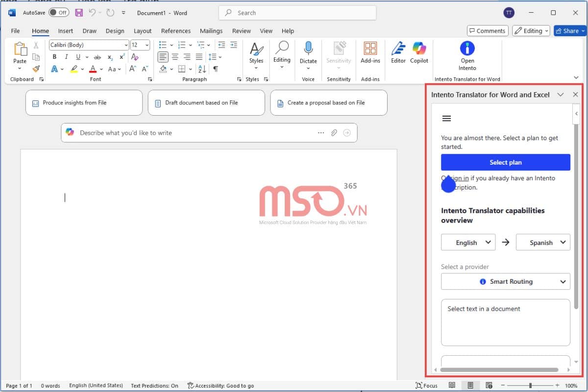Click the Select plan button
Screen dimensions: 588x392
pyautogui.click(x=506, y=162)
